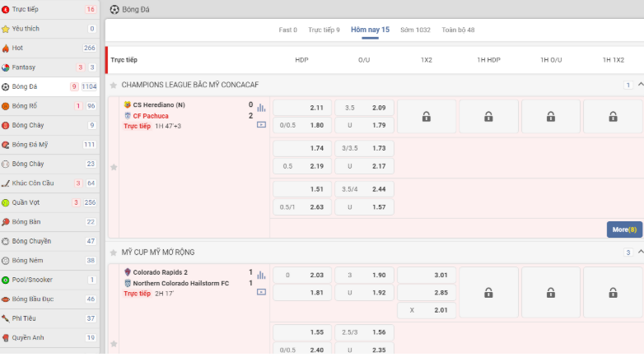Viewport: 644px width, 357px height.
Task: Click locked 1X2 market for Herediano match
Action: click(427, 117)
